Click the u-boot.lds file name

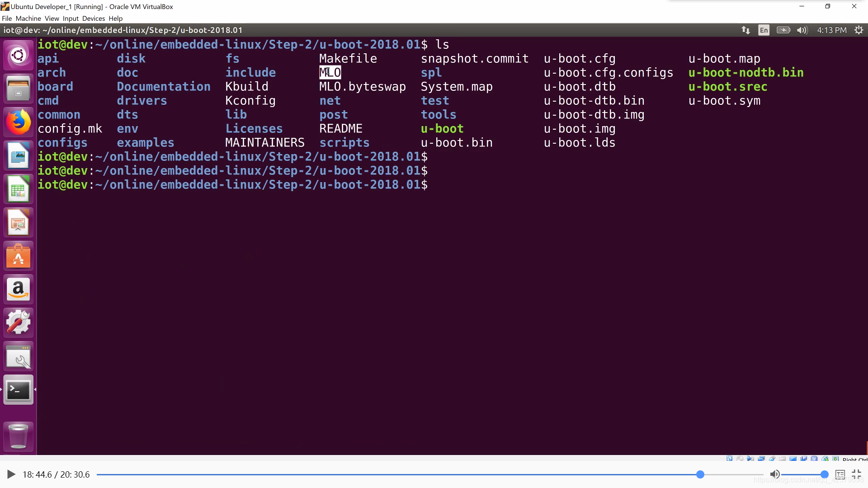coord(580,143)
